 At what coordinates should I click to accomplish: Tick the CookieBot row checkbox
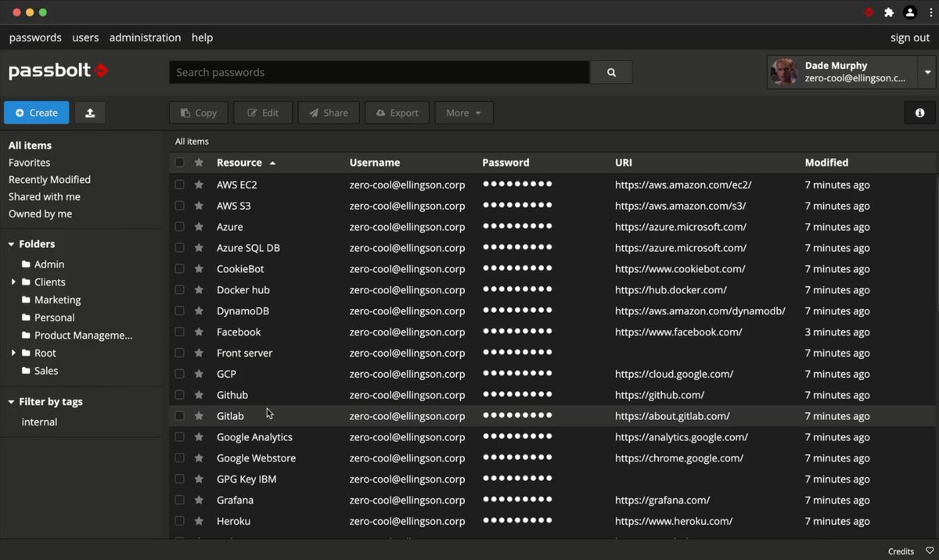[x=179, y=269]
